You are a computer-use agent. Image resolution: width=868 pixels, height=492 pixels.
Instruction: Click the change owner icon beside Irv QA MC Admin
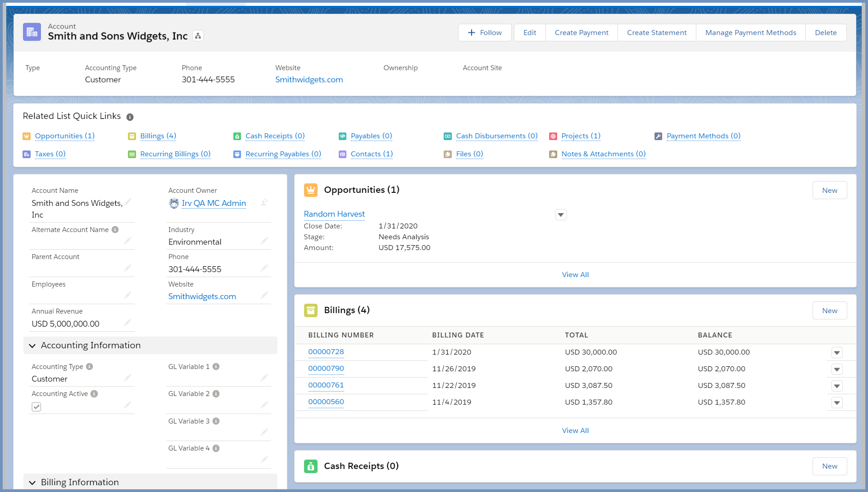coord(264,203)
